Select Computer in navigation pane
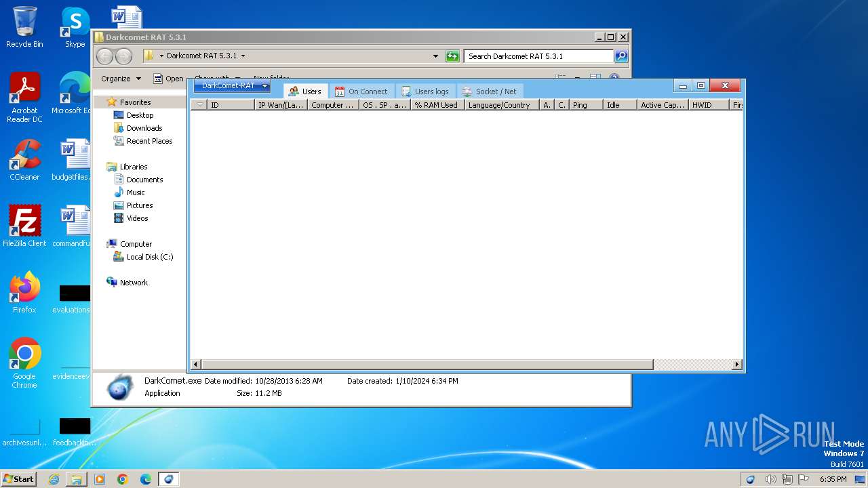 click(x=136, y=244)
